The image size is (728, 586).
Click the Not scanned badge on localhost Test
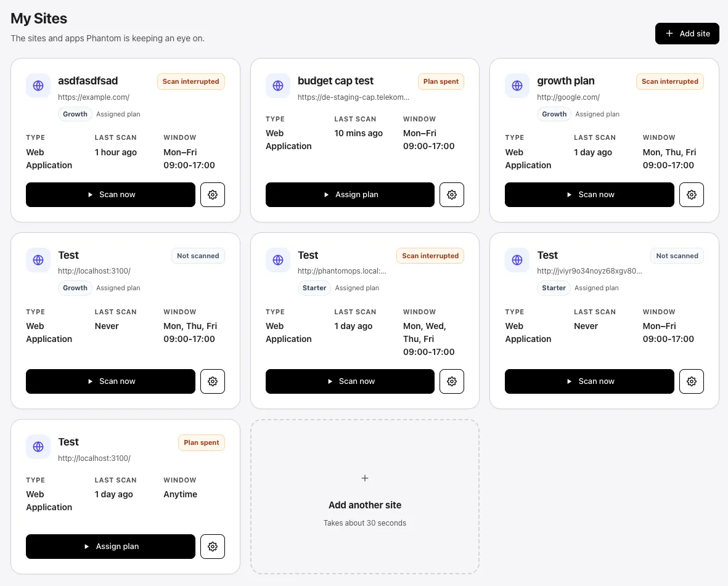(198, 255)
